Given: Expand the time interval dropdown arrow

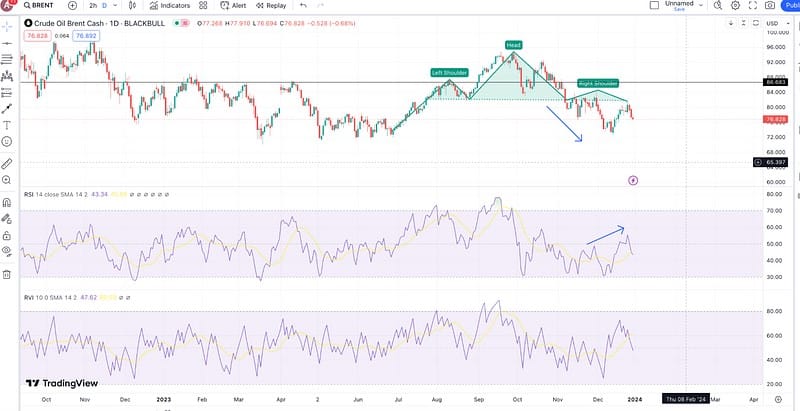Looking at the screenshot, I should point(118,5).
